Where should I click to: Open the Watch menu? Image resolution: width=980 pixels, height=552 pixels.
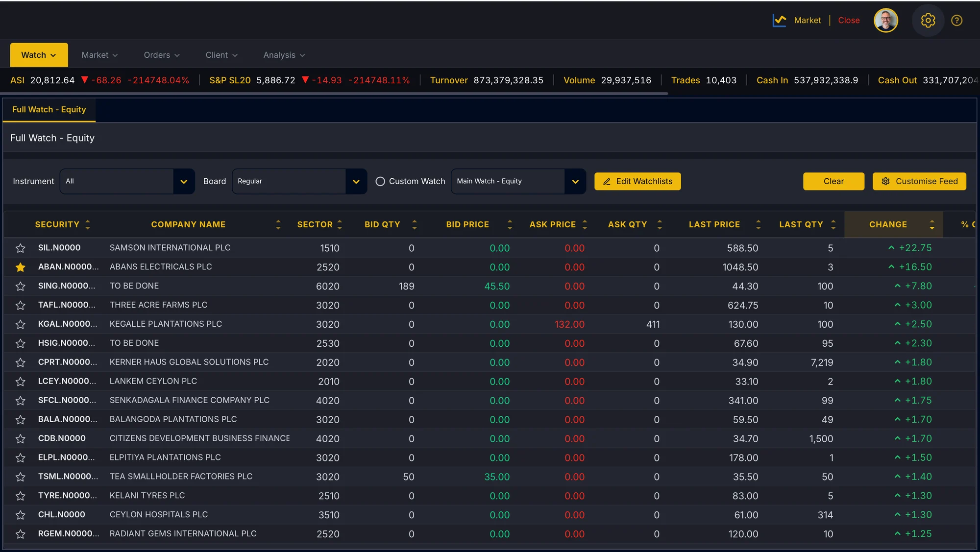pyautogui.click(x=39, y=55)
